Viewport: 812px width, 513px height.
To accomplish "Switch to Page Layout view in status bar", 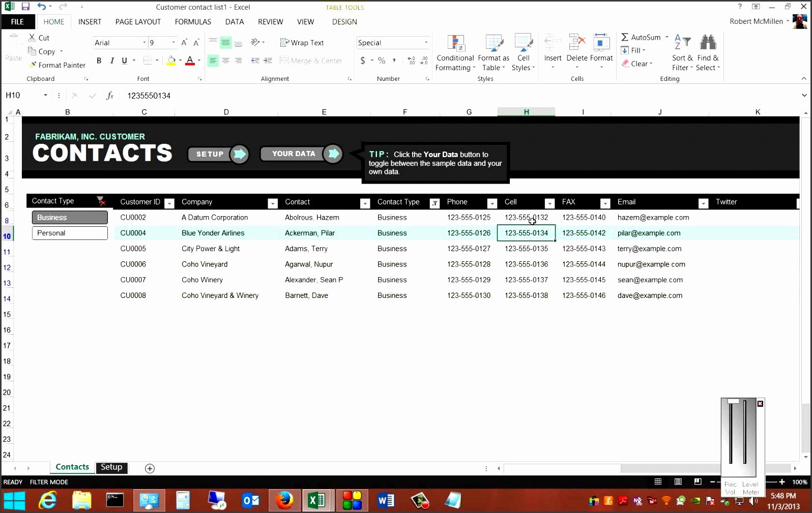I will click(x=678, y=481).
